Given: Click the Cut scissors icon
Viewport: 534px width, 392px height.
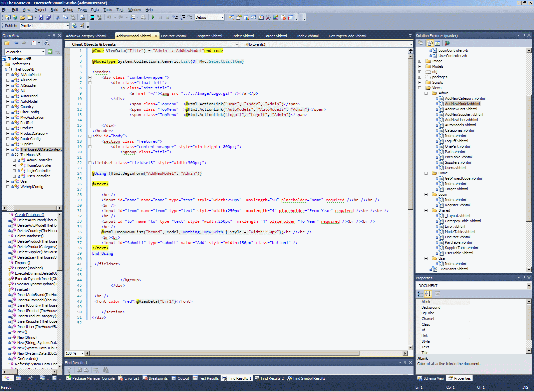Looking at the screenshot, I should (58, 17).
